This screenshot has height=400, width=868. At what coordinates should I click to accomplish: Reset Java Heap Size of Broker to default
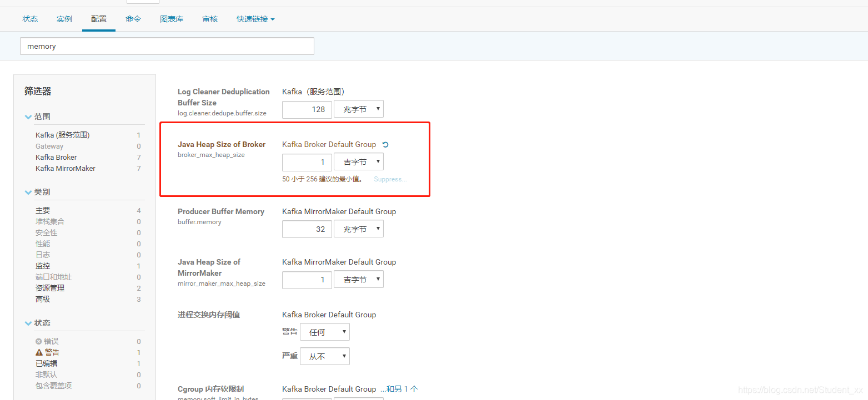[x=385, y=145]
